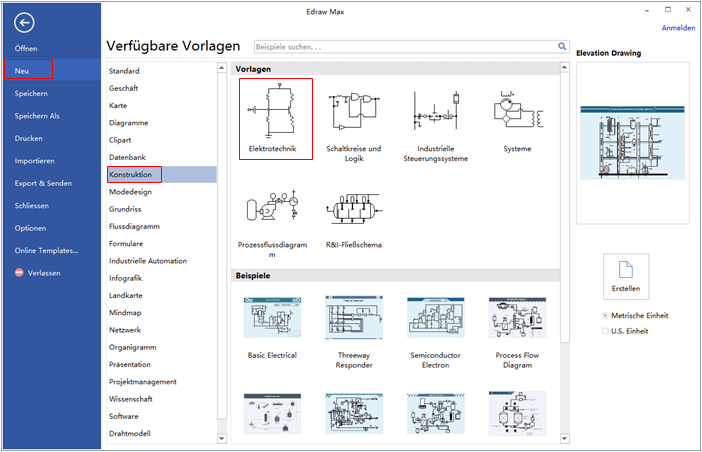Select the Schaltkreise und Logik template
Screen dimensions: 702x452
click(x=354, y=112)
